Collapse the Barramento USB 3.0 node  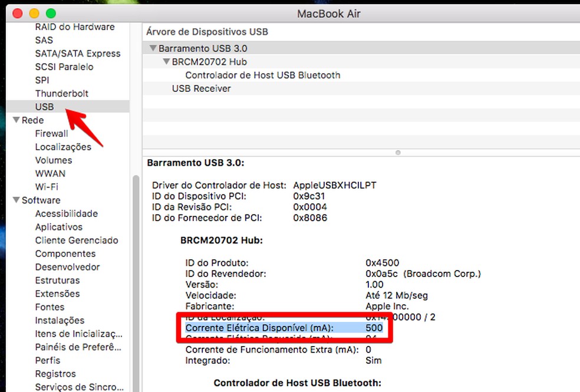pyautogui.click(x=153, y=48)
